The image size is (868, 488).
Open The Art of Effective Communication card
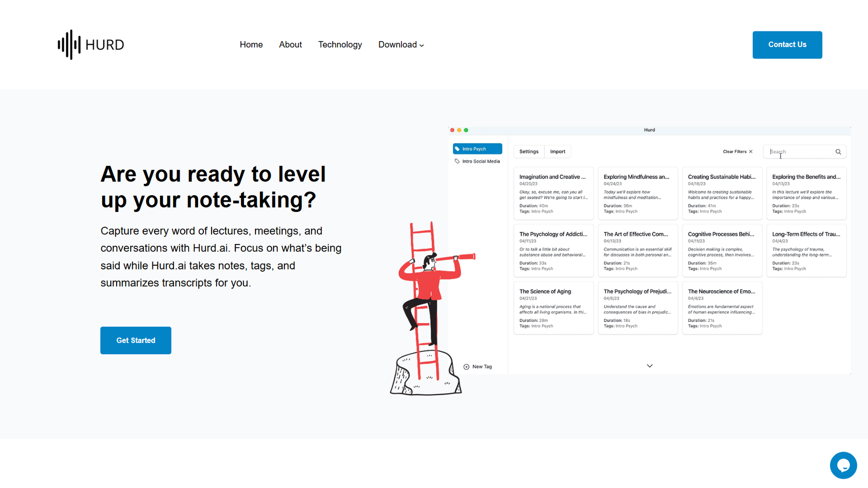pyautogui.click(x=638, y=251)
